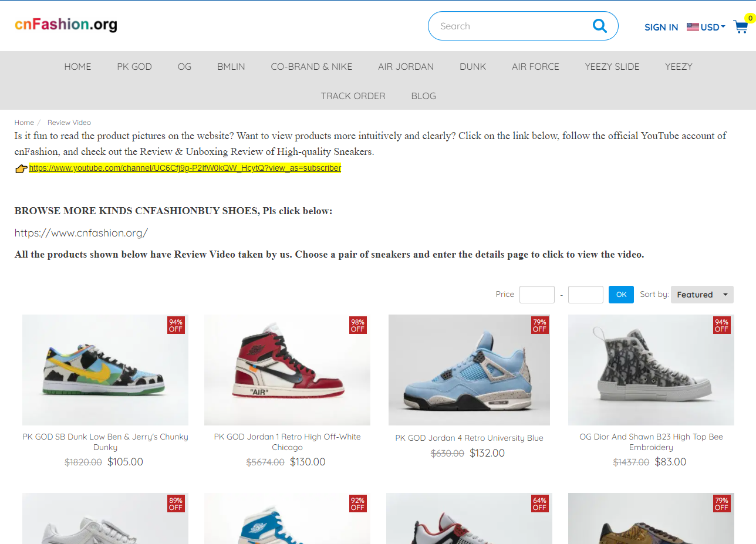Screen dimensions: 756x544
Task: Open the YEEZY SLIDE menu item
Action: 612,66
